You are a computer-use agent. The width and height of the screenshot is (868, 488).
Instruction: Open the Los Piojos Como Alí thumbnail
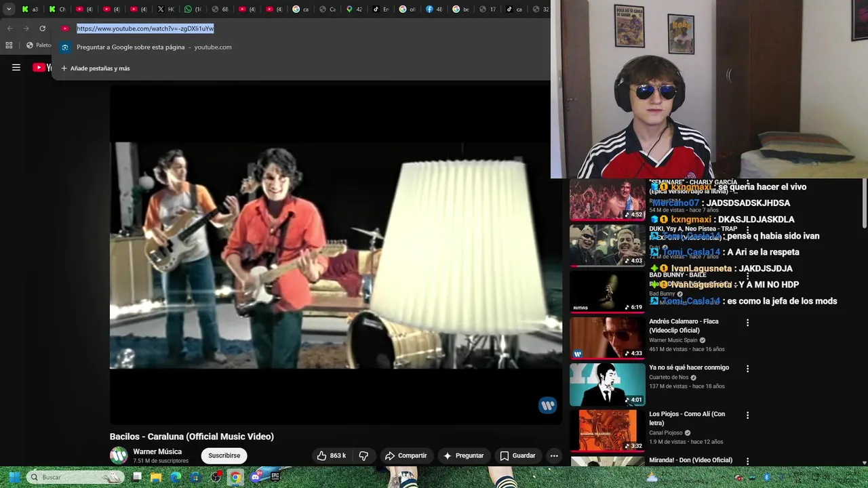(x=608, y=430)
